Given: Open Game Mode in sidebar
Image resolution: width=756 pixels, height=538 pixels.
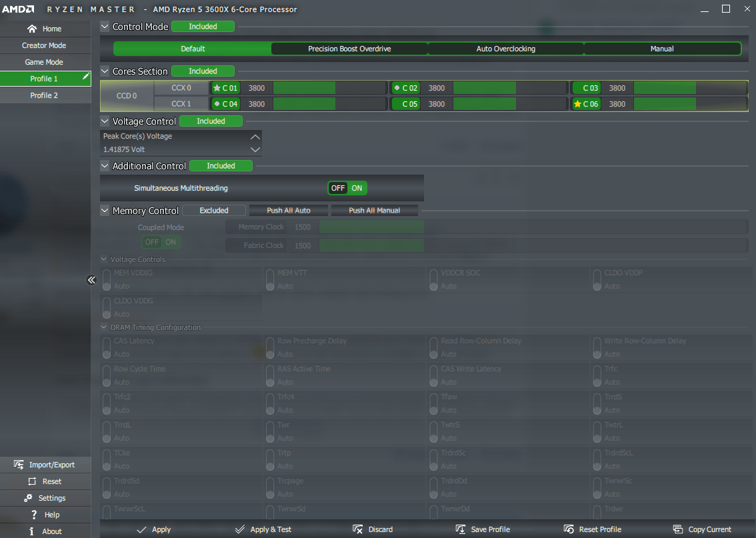Looking at the screenshot, I should tap(45, 62).
